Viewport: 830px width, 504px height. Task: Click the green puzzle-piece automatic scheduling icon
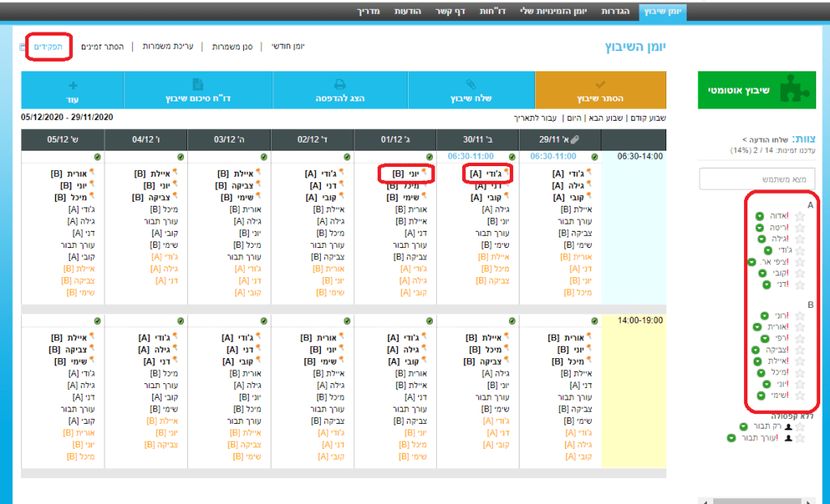pyautogui.click(x=792, y=90)
